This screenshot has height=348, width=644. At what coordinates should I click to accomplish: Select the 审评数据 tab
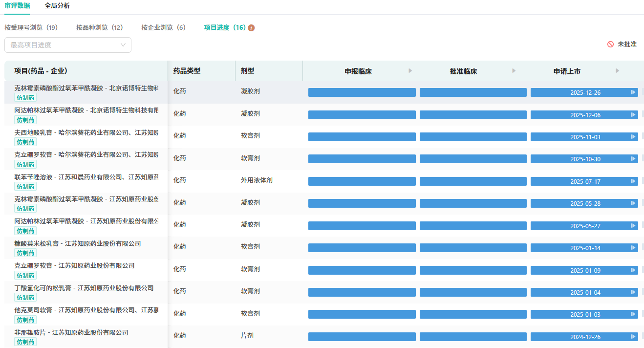(17, 6)
